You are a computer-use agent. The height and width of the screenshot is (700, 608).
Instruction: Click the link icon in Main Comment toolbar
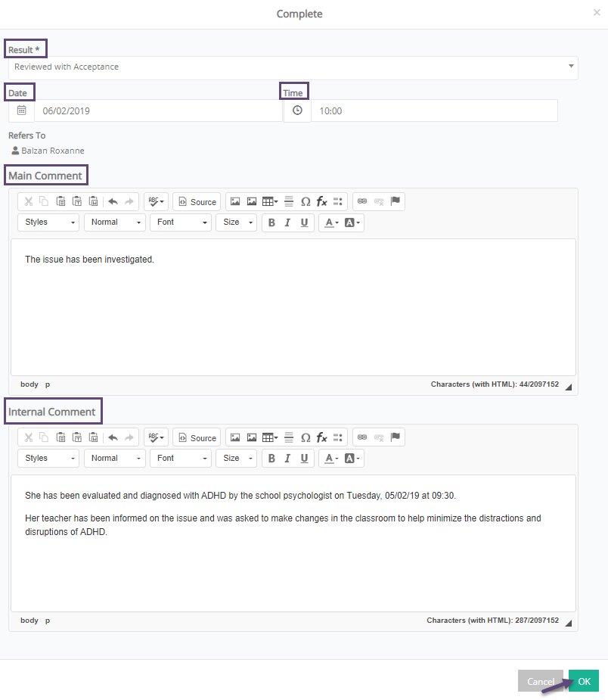coord(362,201)
